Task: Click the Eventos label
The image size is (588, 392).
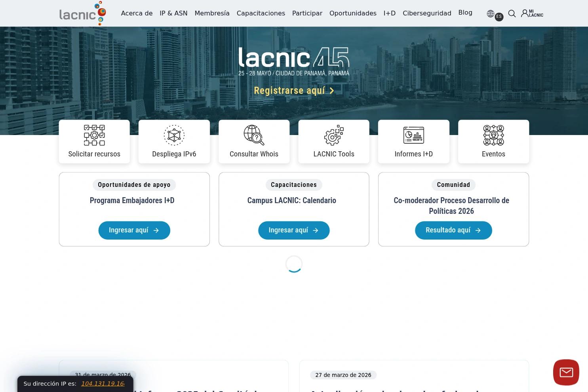Action: 493,154
